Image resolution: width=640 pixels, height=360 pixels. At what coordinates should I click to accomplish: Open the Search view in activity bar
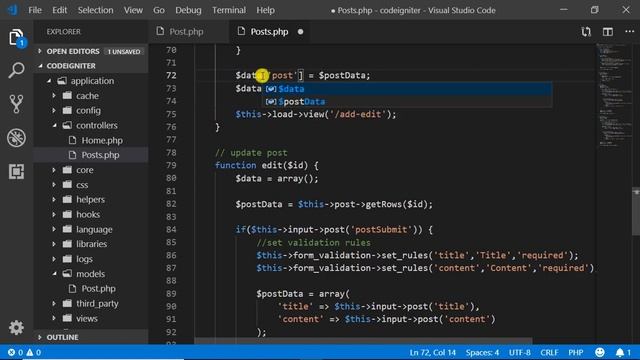pos(16,71)
